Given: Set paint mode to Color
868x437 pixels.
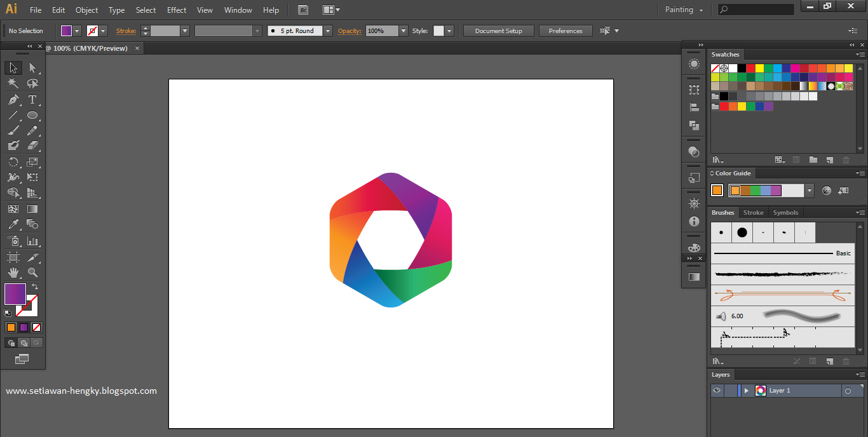Looking at the screenshot, I should pyautogui.click(x=11, y=328).
